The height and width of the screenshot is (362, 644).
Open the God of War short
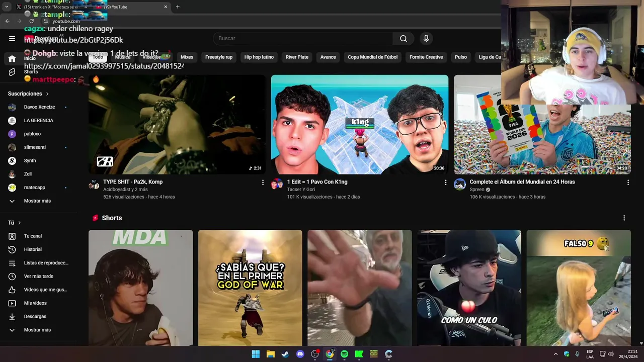tap(250, 288)
